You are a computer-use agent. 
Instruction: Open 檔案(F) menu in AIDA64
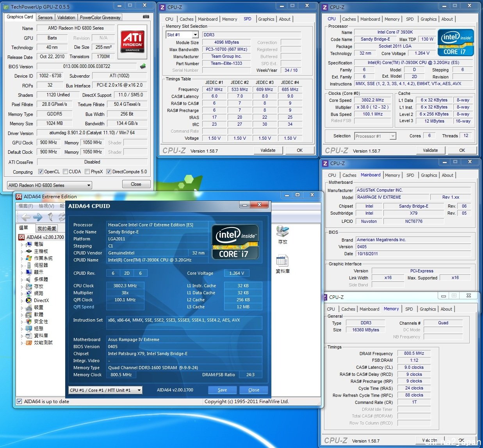coord(26,206)
